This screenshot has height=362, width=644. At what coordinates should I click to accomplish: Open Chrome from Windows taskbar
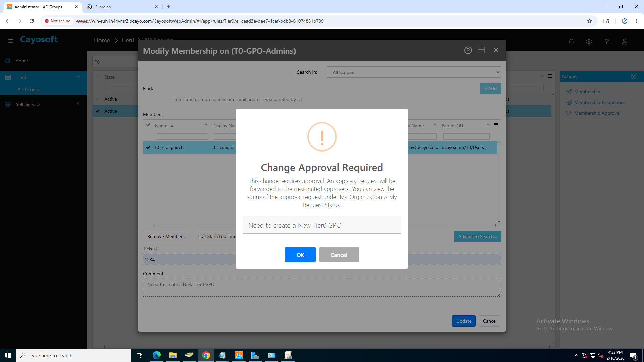click(206, 355)
